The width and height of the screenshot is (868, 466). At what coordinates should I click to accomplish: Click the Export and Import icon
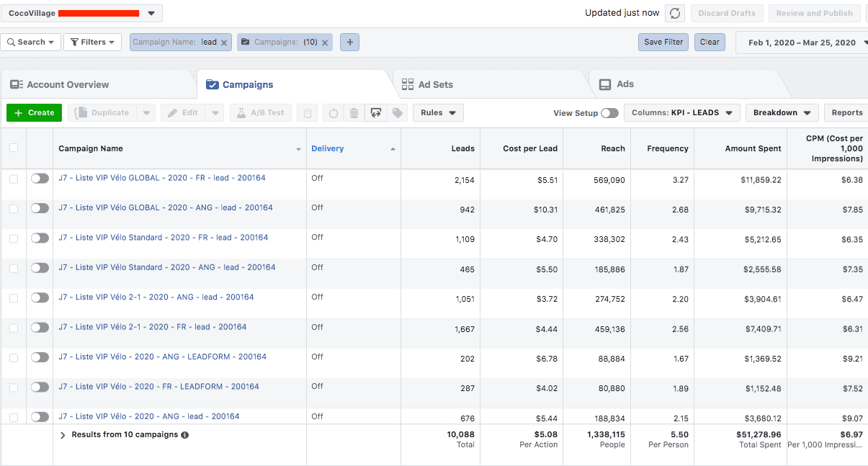pos(376,112)
